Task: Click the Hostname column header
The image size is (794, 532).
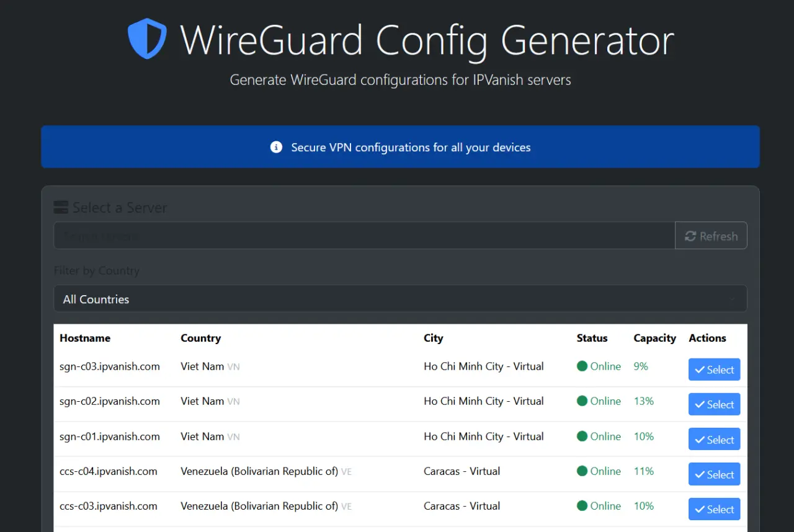Action: [x=85, y=338]
